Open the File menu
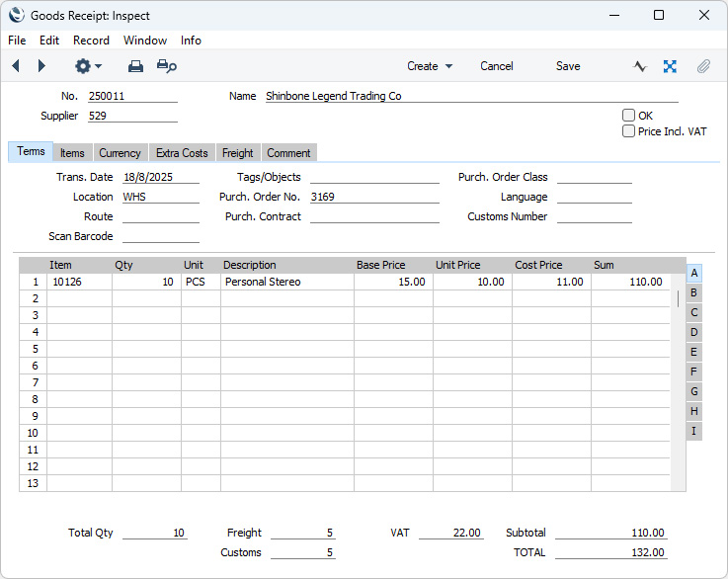Screen dimensions: 728x579 tap(17, 41)
